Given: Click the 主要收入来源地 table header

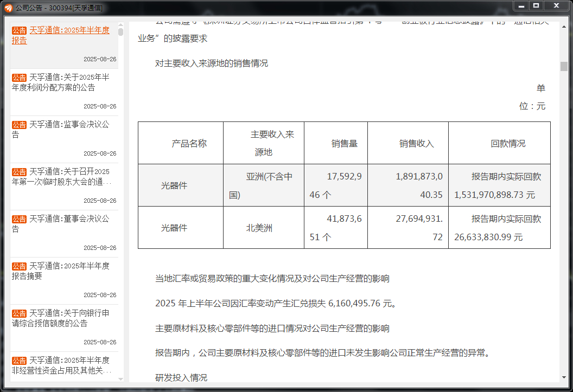Looking at the screenshot, I should (x=264, y=143).
